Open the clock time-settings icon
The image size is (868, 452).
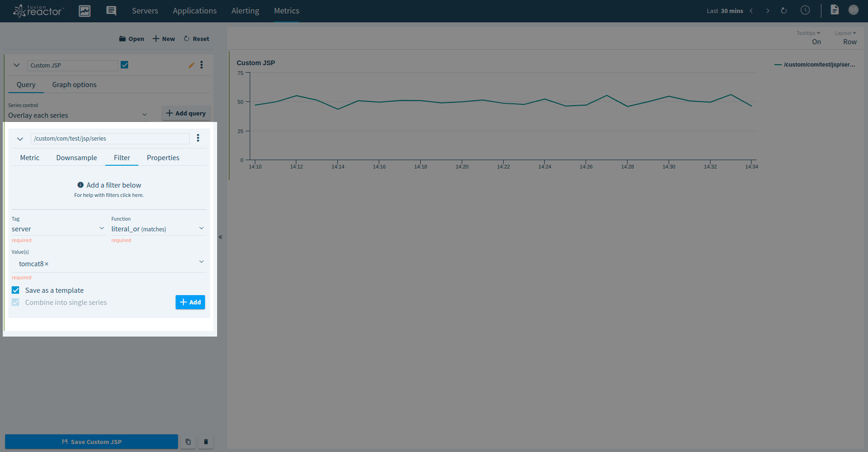(x=805, y=10)
